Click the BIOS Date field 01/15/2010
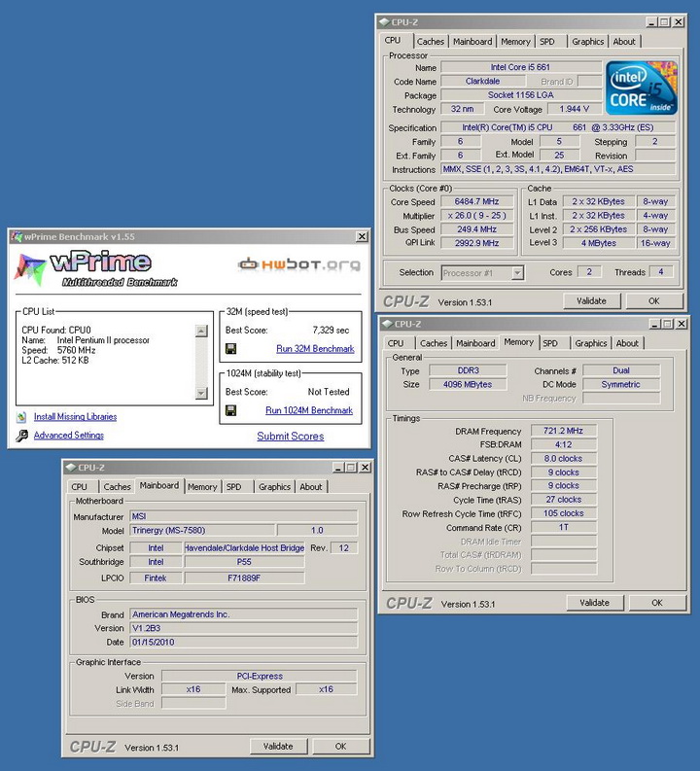The height and width of the screenshot is (771, 700). pos(243,642)
